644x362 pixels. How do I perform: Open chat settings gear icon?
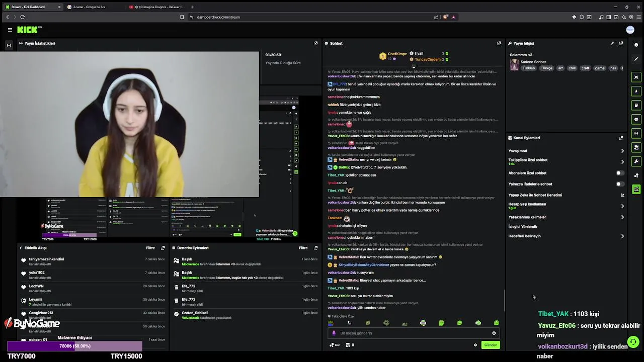tap(475, 345)
